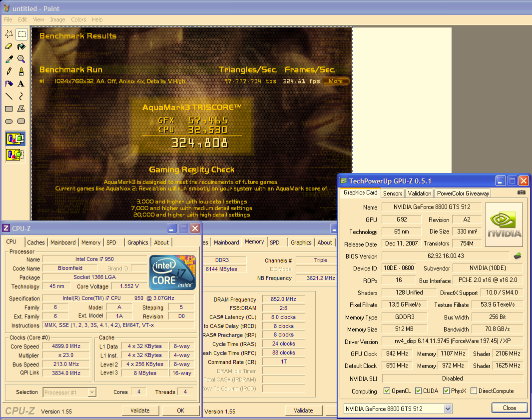Open the Paint View menu

[x=38, y=19]
